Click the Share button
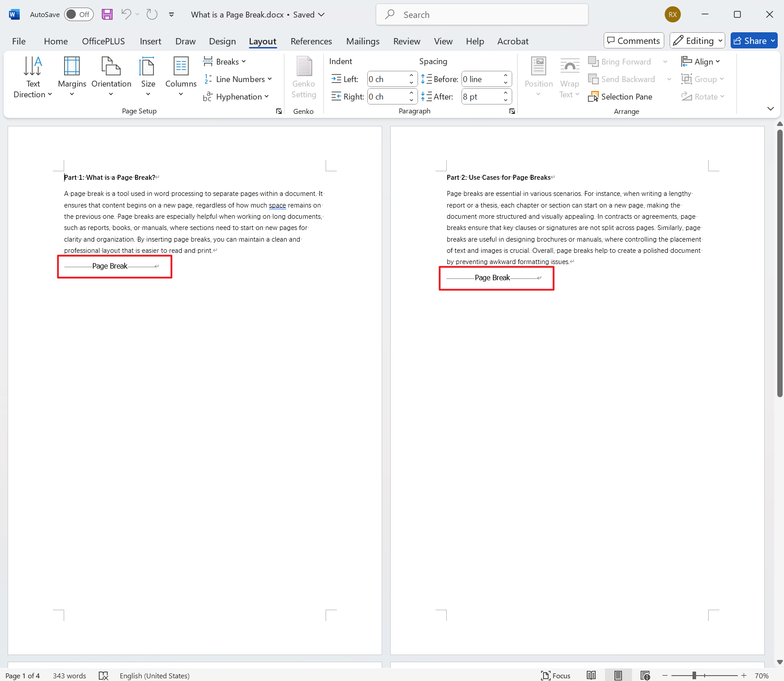 click(754, 40)
